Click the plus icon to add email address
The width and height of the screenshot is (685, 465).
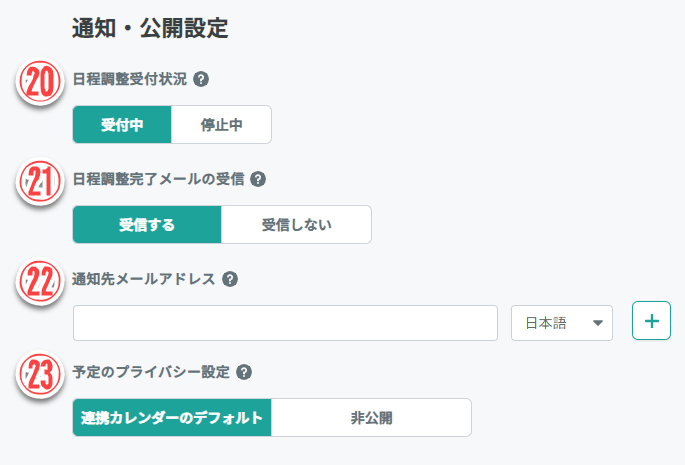[x=651, y=321]
